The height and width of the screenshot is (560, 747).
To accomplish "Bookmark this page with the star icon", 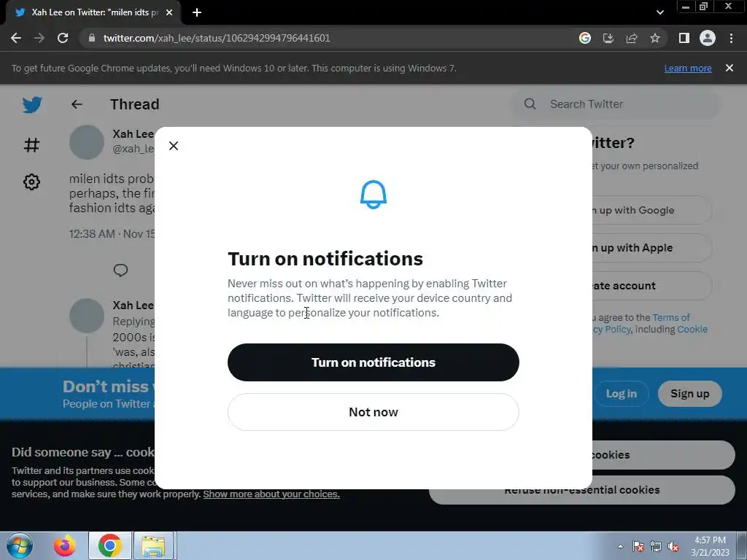I will point(655,38).
